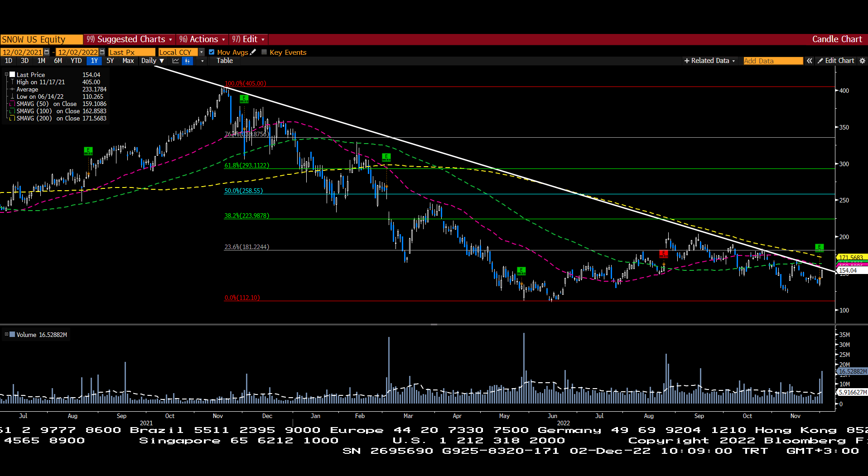Click the 5.916627M volume average axis tag
The image size is (868, 476).
click(x=851, y=392)
